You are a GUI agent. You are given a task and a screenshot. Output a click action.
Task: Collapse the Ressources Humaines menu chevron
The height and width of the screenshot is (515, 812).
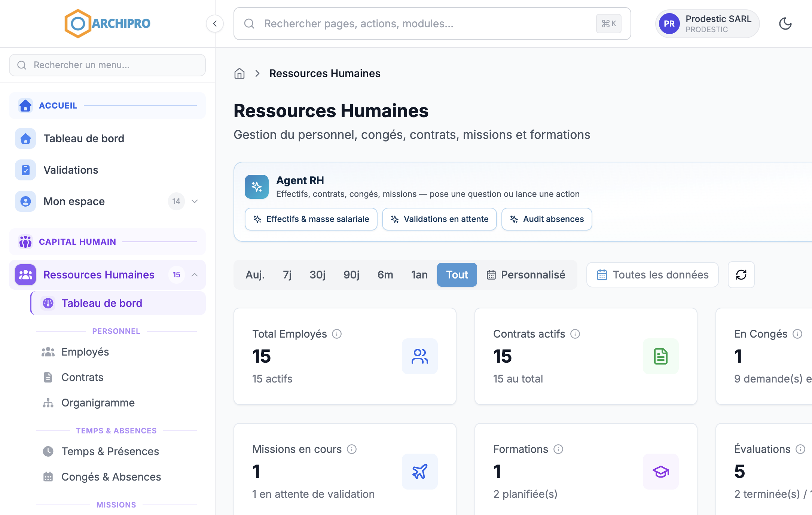[195, 275]
